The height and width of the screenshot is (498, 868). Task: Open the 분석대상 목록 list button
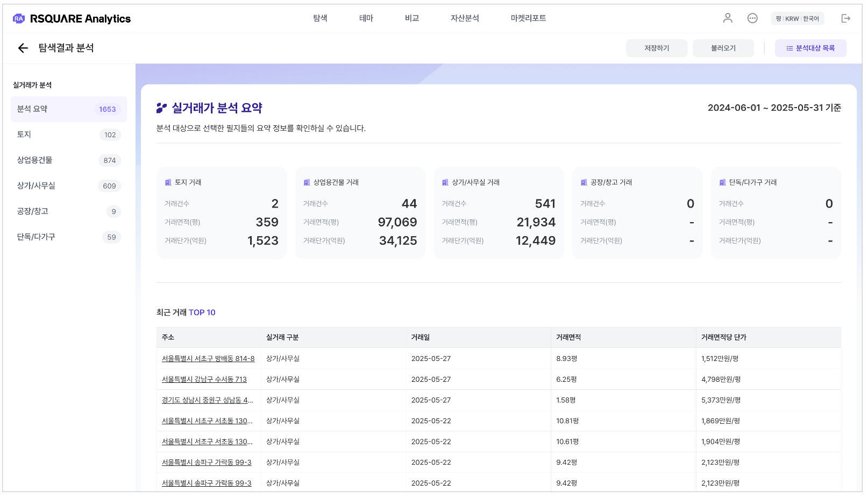[x=810, y=48]
